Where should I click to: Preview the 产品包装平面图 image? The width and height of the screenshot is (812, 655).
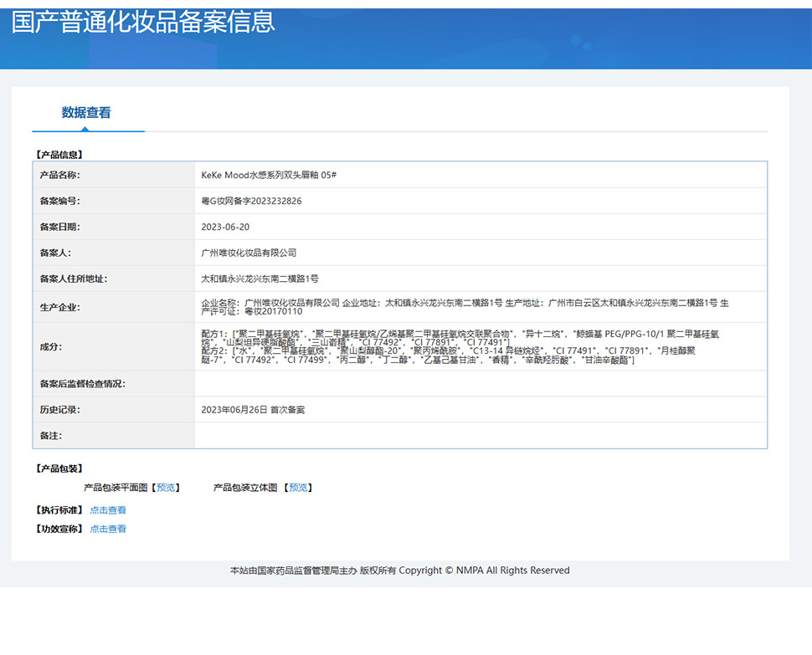(x=166, y=488)
